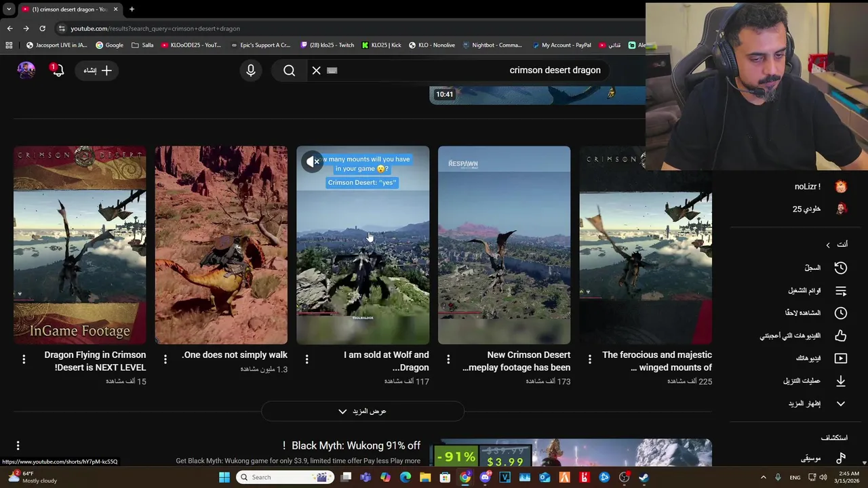Open the 'One does not simply walk' short thumbnail
Screen dimensions: 868x488
point(221,245)
